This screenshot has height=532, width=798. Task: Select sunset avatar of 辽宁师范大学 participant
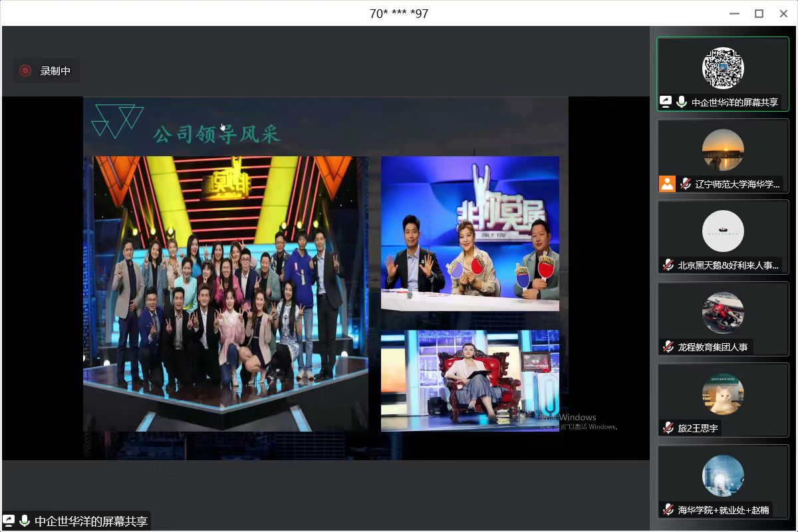723,150
